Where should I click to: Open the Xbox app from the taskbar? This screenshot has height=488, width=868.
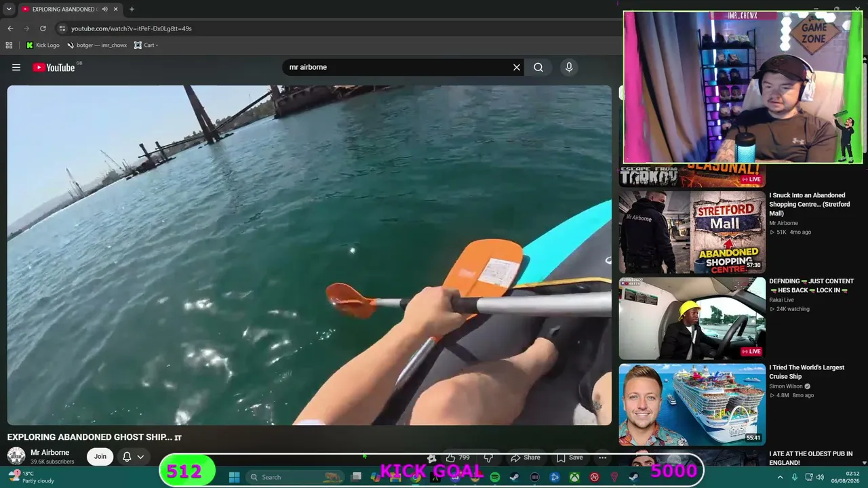(x=574, y=477)
